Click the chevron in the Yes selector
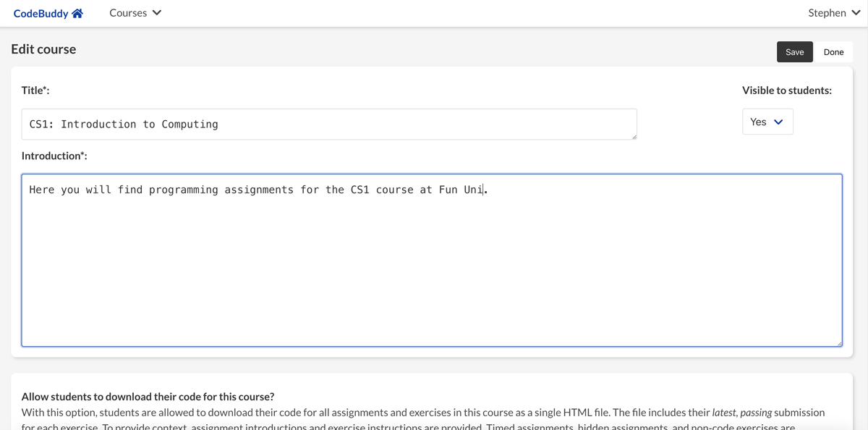 pyautogui.click(x=778, y=122)
